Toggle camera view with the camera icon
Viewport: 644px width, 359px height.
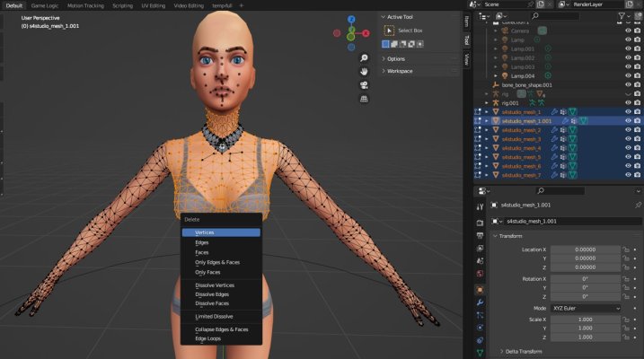[364, 85]
